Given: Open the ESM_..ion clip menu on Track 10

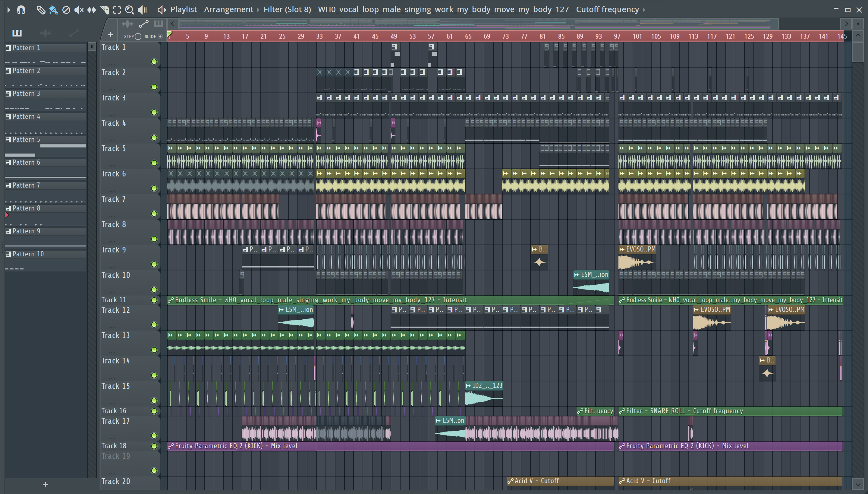Looking at the screenshot, I should 577,275.
